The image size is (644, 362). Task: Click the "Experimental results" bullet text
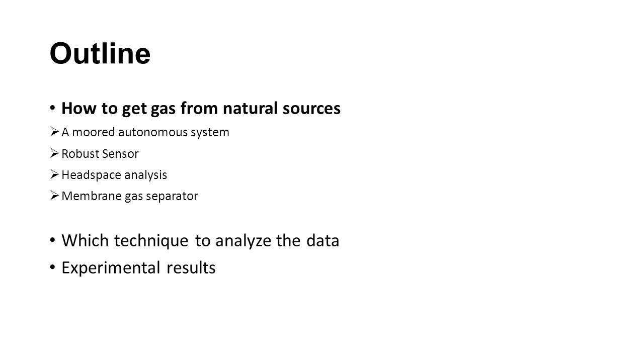pyautogui.click(x=138, y=268)
